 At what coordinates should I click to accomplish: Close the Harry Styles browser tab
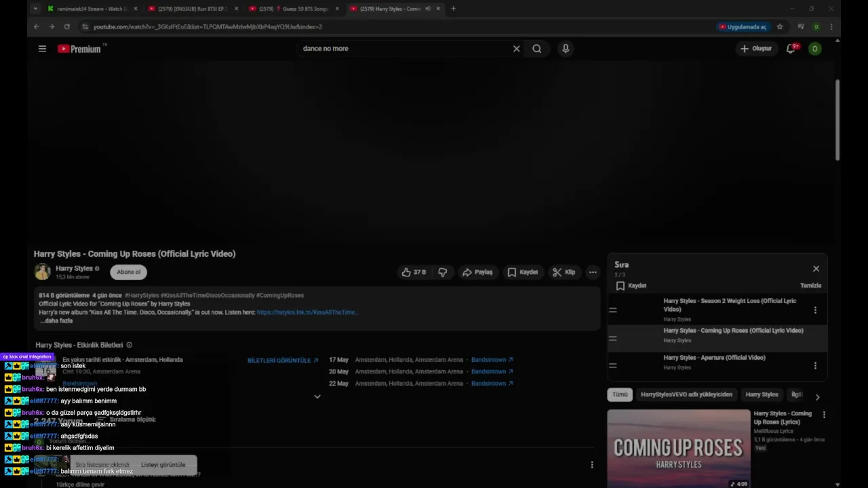(439, 9)
